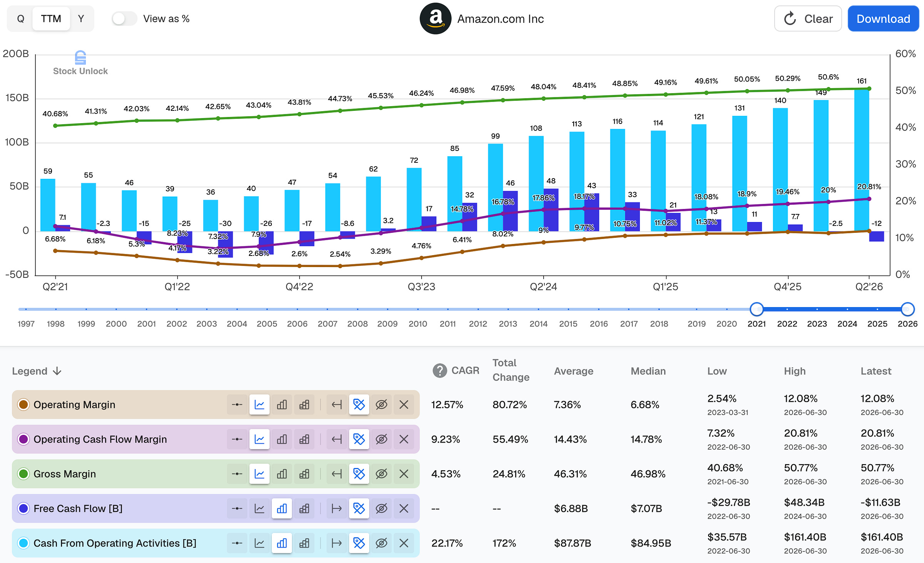Screen dimensions: 924x563
Task: Switch Cash From Operating Activities to line chart
Action: pos(259,543)
